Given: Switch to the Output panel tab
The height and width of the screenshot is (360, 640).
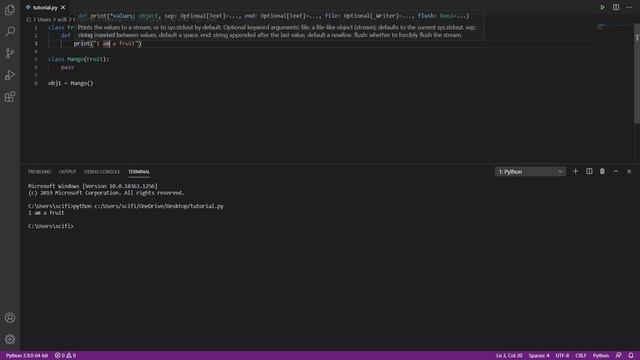Looking at the screenshot, I should pyautogui.click(x=67, y=172).
